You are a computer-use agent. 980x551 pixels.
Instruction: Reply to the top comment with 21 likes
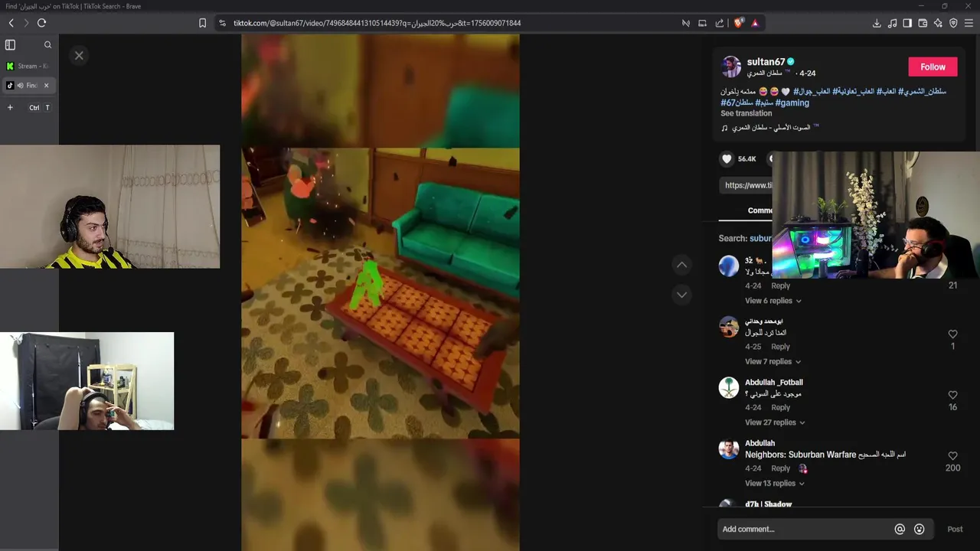[x=780, y=285]
